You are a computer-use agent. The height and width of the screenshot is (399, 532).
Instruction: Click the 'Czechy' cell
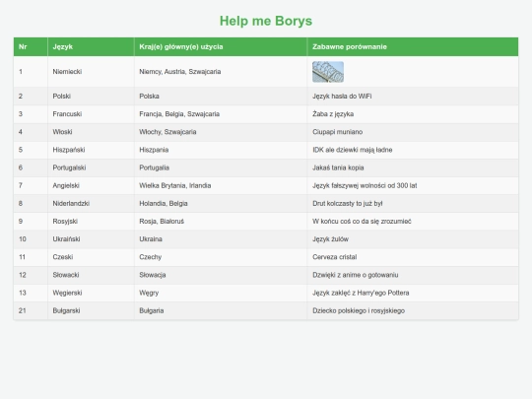(x=221, y=257)
